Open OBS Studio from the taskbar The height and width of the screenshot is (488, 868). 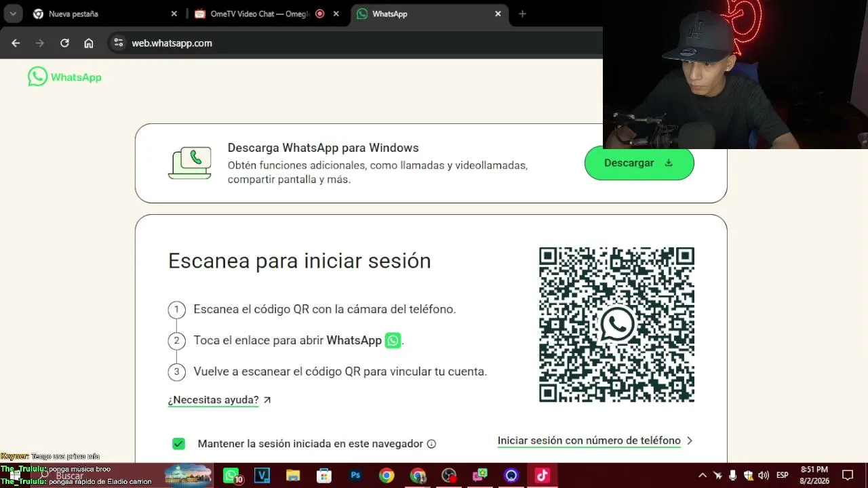(449, 476)
